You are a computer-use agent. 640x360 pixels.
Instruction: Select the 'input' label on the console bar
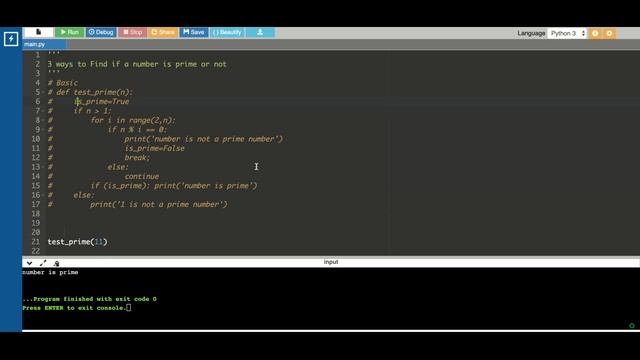331,262
